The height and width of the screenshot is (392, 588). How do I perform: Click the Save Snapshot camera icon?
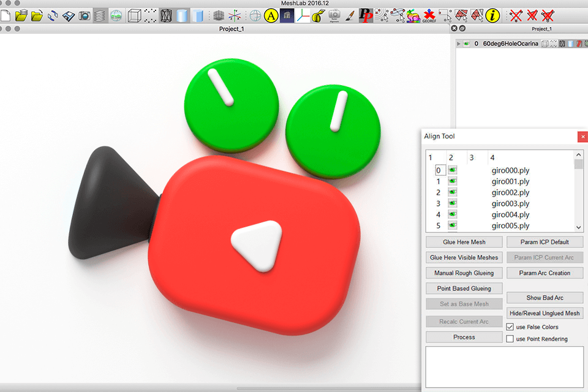click(85, 16)
